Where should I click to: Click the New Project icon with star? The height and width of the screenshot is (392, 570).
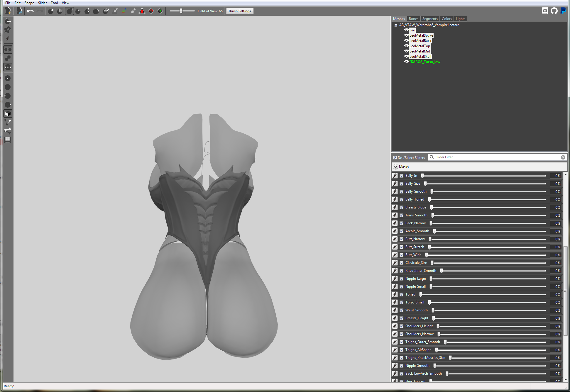8,11
